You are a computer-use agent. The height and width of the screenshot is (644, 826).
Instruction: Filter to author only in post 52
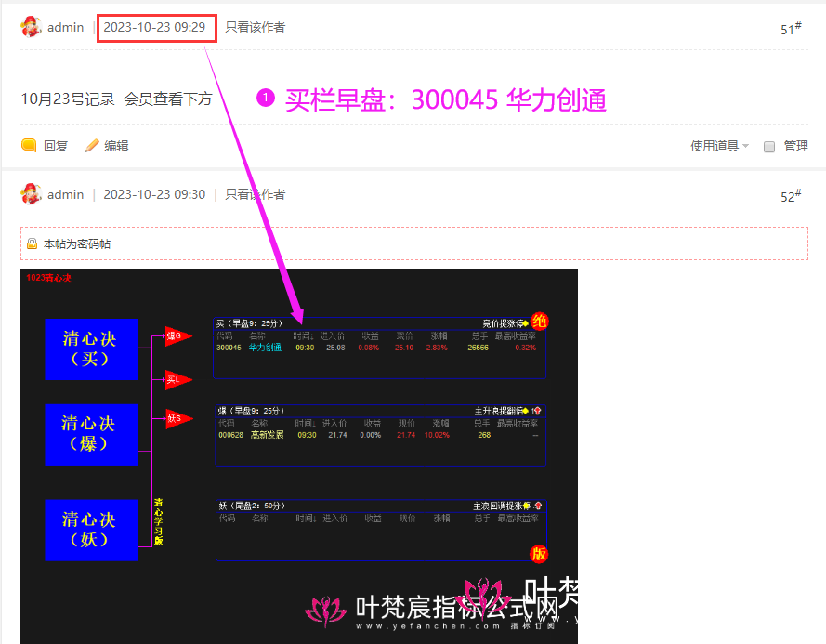point(255,194)
